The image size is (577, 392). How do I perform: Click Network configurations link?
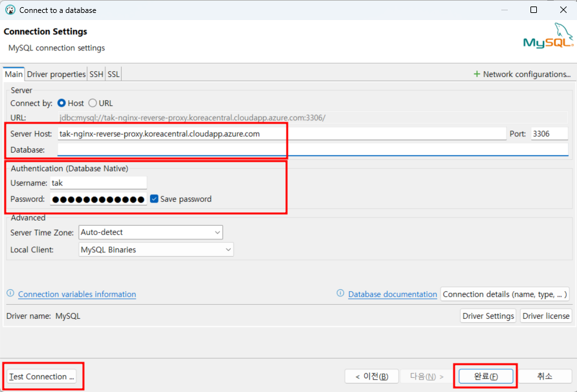[527, 74]
